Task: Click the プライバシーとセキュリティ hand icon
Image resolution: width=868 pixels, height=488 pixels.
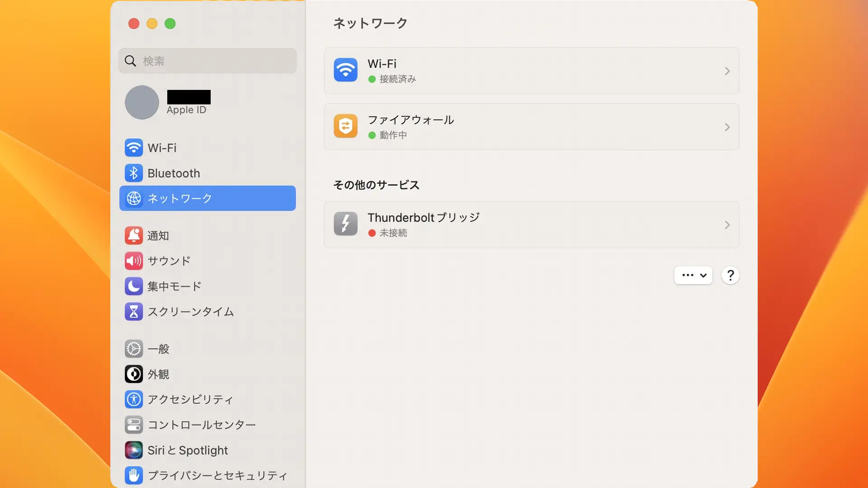Action: 133,475
